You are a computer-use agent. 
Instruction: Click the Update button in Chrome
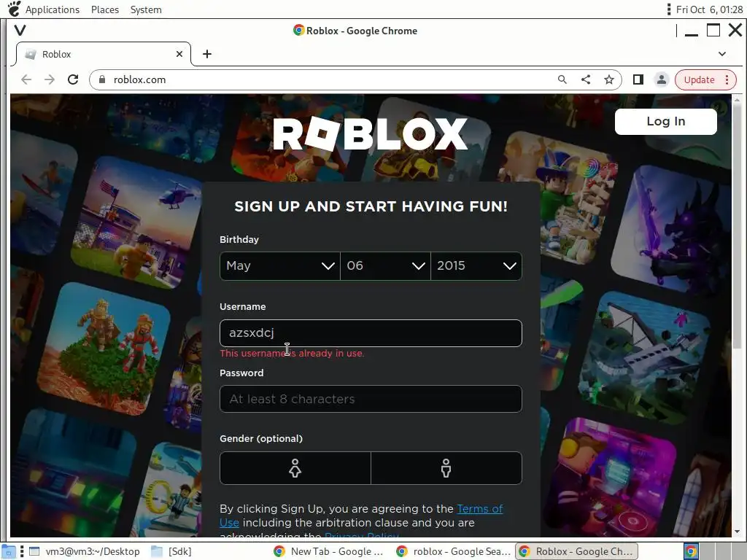[x=699, y=79]
